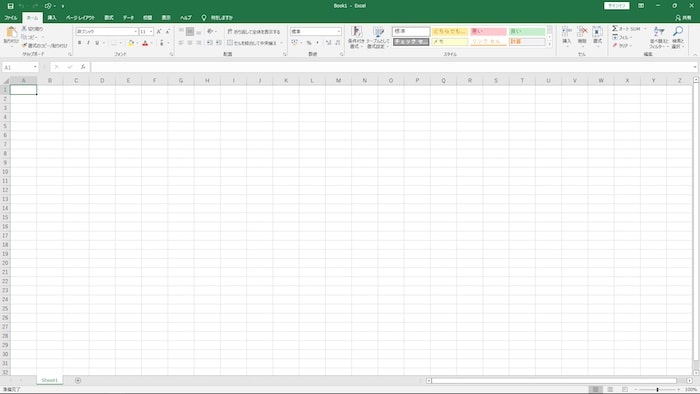The width and height of the screenshot is (700, 394).
Task: Toggle bottom vertical alignment
Action: (x=198, y=32)
